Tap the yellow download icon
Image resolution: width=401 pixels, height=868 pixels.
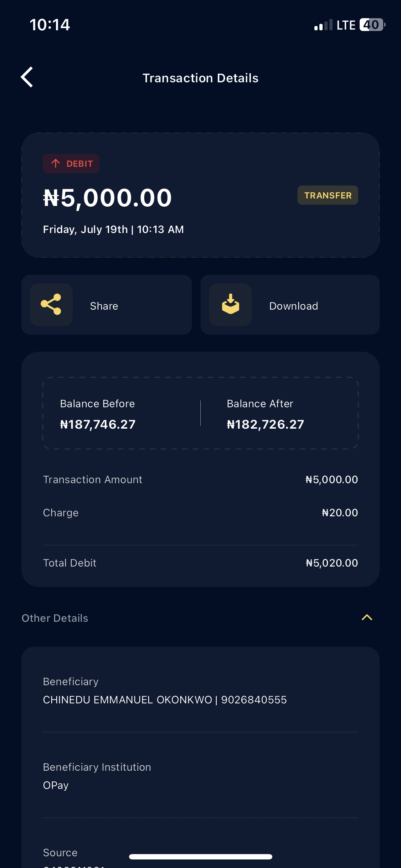click(231, 305)
